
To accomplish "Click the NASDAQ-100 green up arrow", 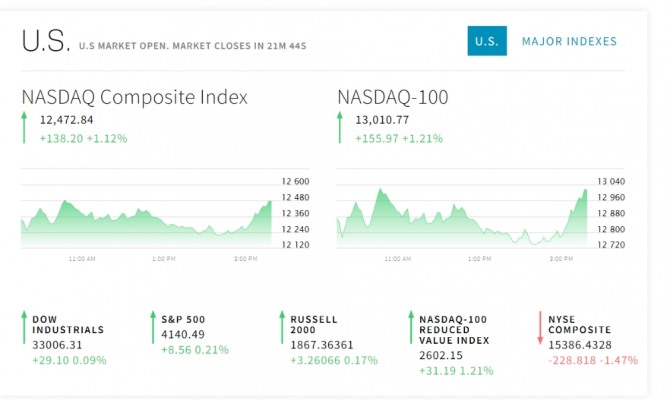I will point(341,128).
